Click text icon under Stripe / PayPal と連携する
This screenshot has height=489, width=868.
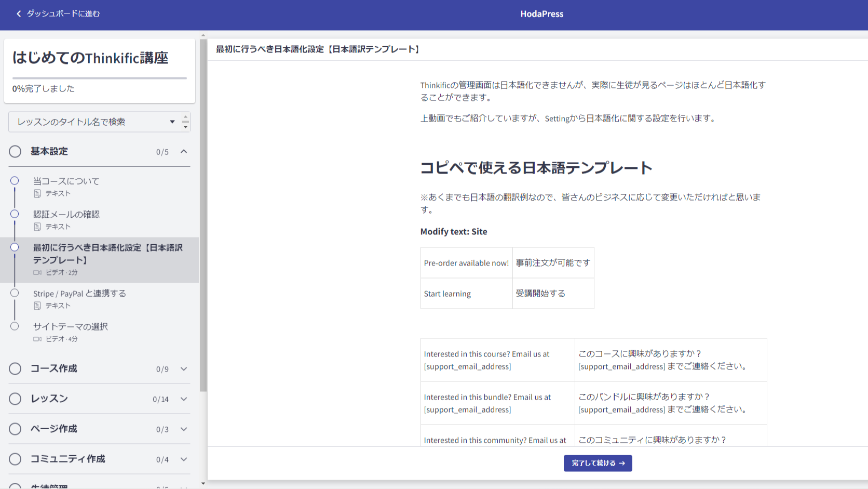[x=37, y=306]
